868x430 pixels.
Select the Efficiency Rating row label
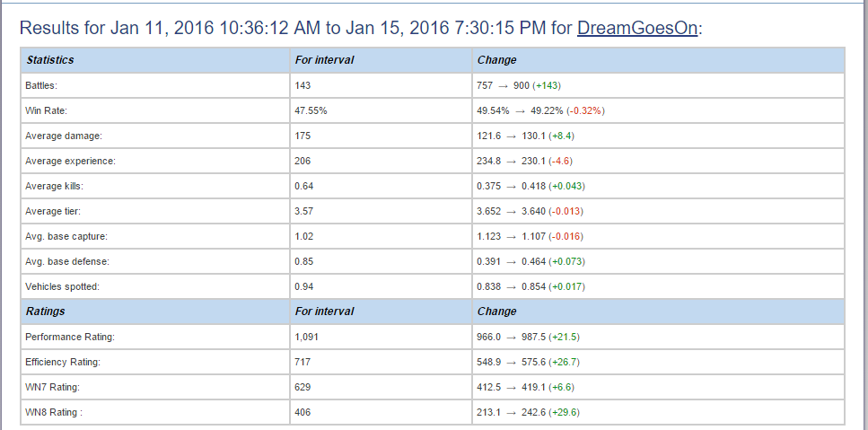(x=63, y=362)
